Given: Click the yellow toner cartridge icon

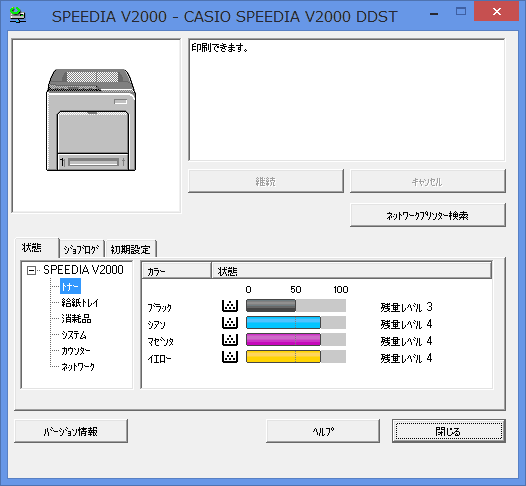Looking at the screenshot, I should click(230, 357).
